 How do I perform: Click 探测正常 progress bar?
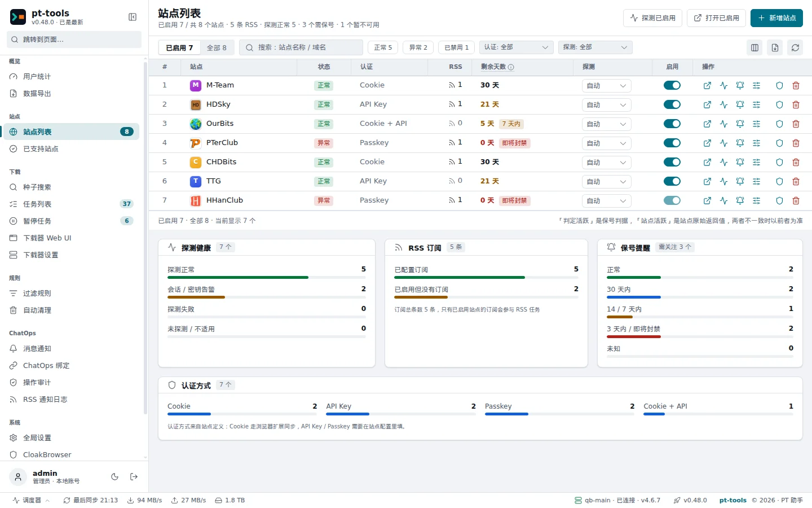[267, 278]
